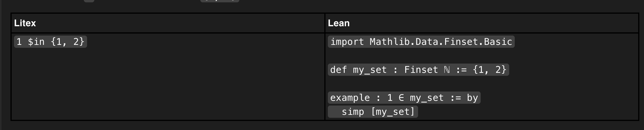Click the "simp" tactic
The height and width of the screenshot is (130, 644).
(353, 112)
